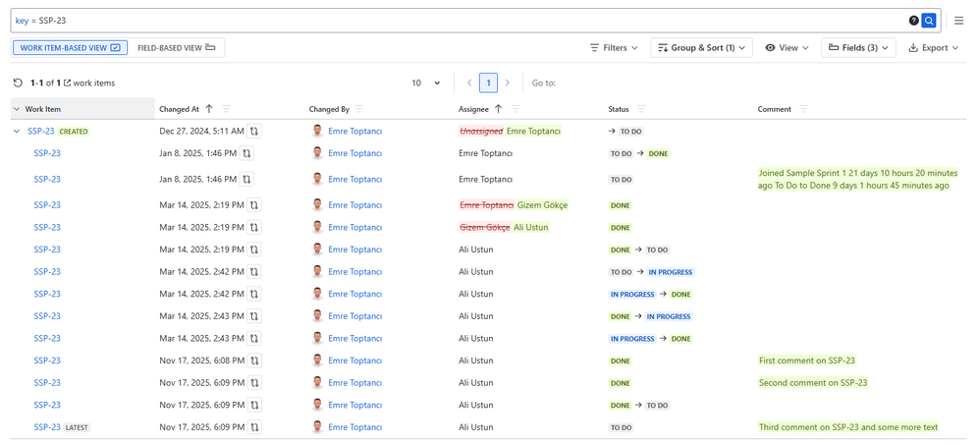Image resolution: width=980 pixels, height=445 pixels.
Task: Click the refresh icon next to 1-1 of 1
Action: click(18, 83)
